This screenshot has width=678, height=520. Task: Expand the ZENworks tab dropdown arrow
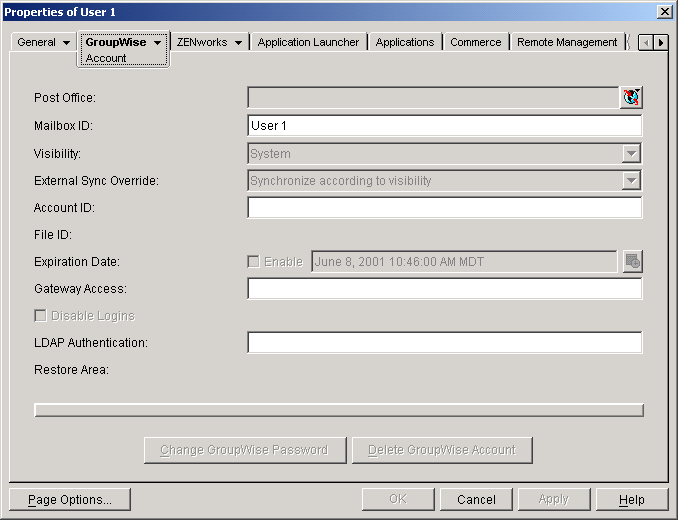tap(238, 42)
